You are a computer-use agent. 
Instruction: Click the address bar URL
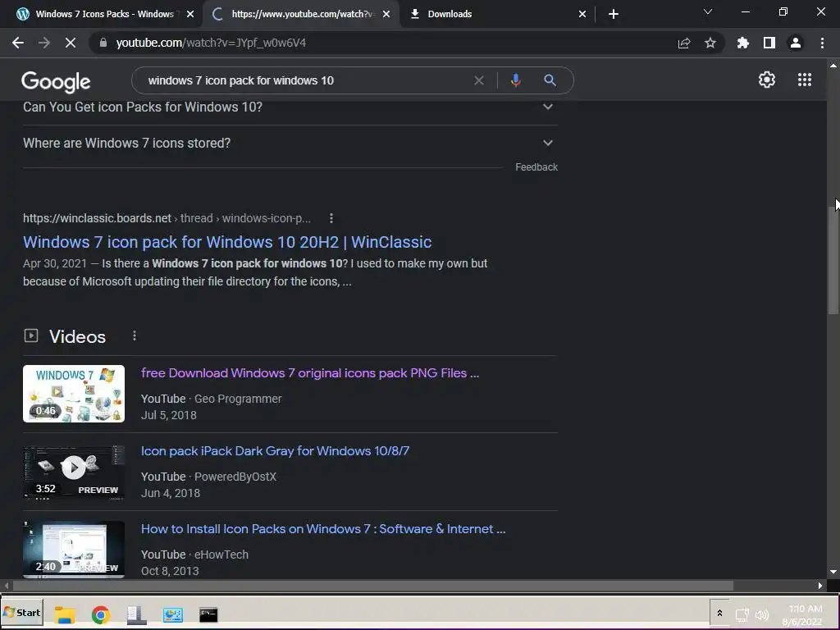click(211, 43)
